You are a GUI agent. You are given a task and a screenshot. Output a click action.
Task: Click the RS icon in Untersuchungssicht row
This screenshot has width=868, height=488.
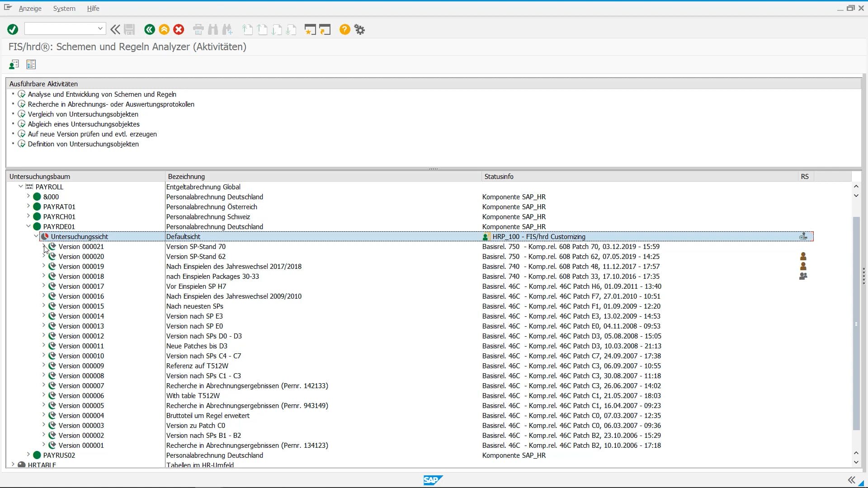tap(803, 236)
